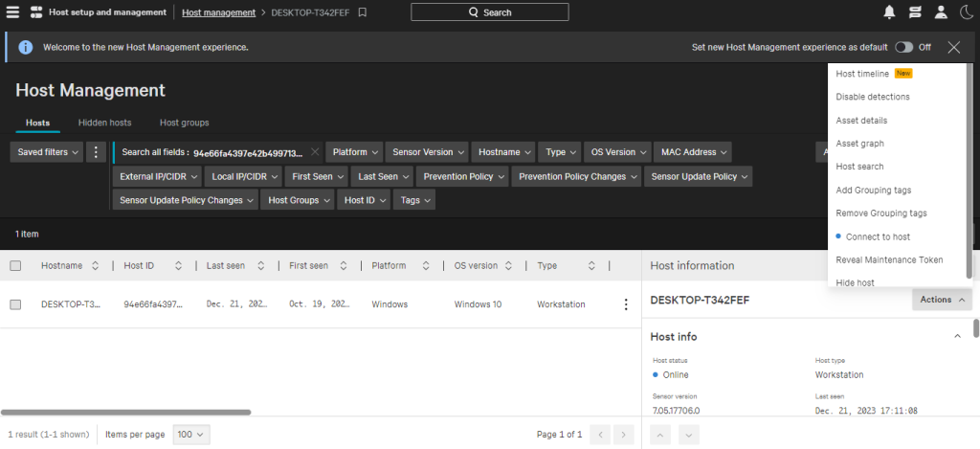Show next host with down chevron
The width and height of the screenshot is (980, 449).
689,434
